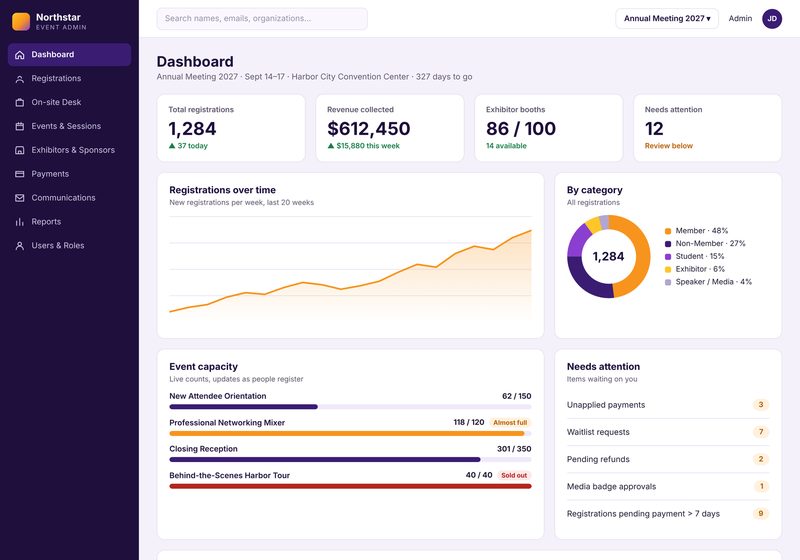Click the Exhibitors & Sponsors booth icon
This screenshot has width=800, height=560.
(19, 150)
